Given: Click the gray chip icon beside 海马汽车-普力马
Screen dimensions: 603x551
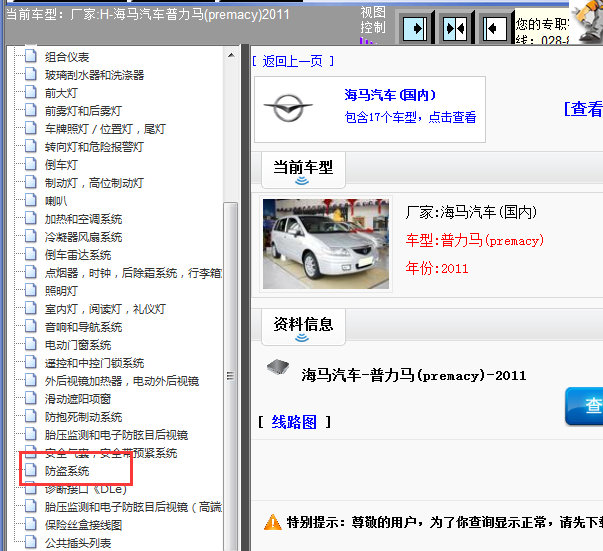Looking at the screenshot, I should coord(278,367).
